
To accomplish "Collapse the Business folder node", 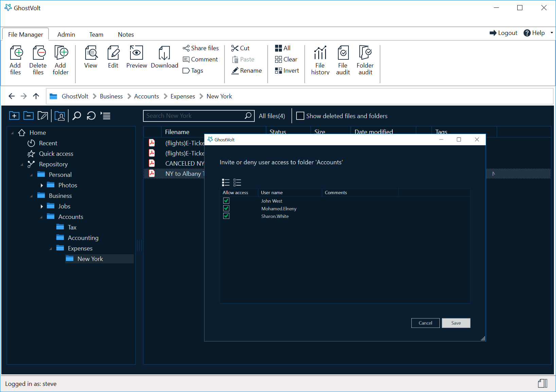I will coord(31,196).
